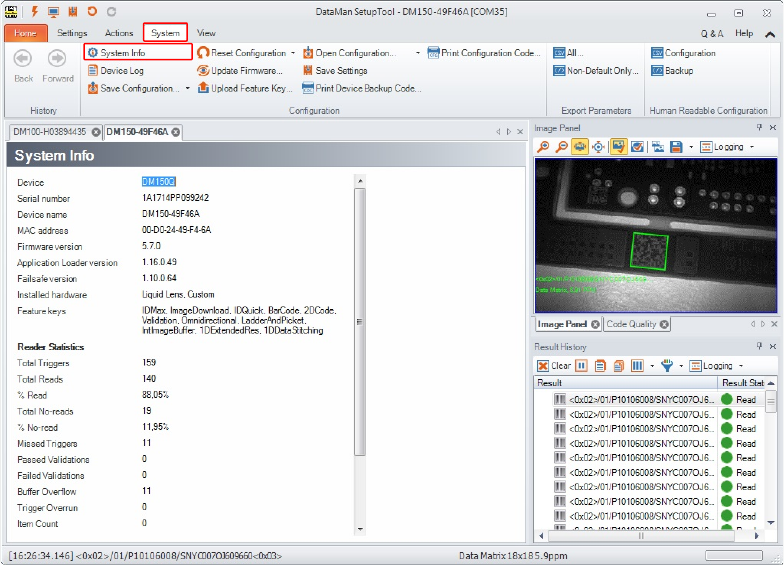Image resolution: width=784 pixels, height=565 pixels.
Task: Toggle the highlighted image overlay button
Action: [619, 147]
